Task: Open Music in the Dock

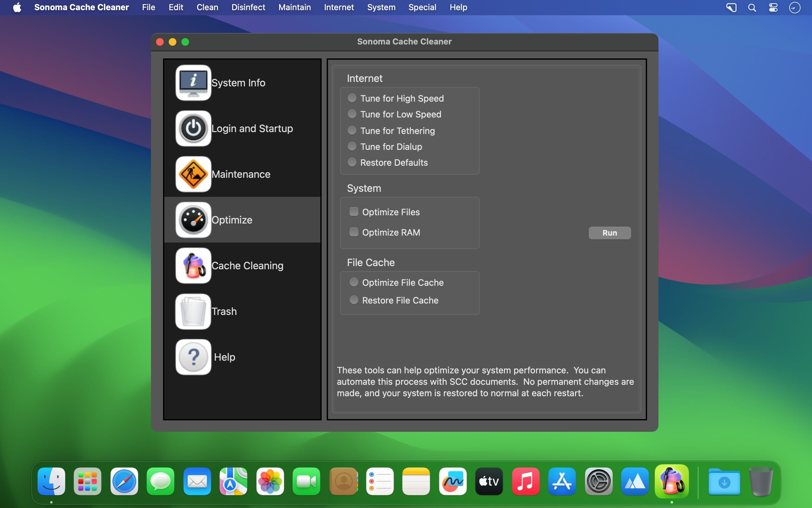Action: [526, 481]
